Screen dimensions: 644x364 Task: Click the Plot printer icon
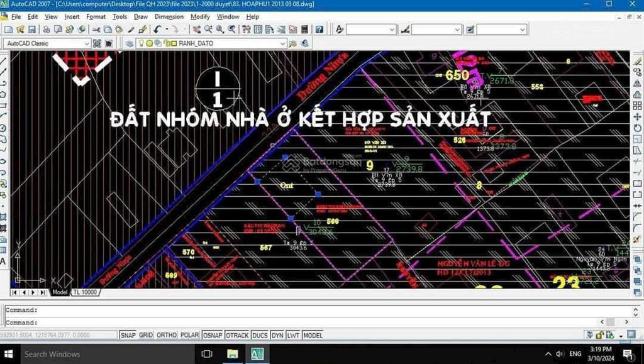47,30
